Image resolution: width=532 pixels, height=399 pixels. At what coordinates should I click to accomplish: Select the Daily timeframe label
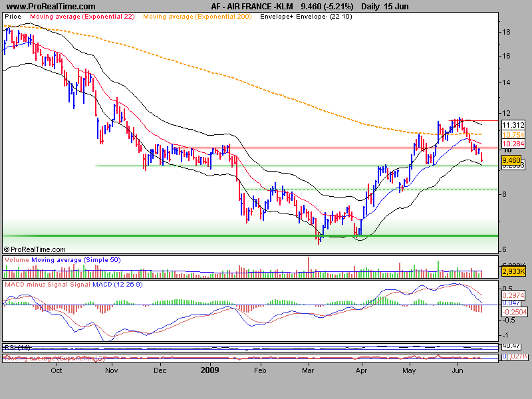click(x=370, y=7)
